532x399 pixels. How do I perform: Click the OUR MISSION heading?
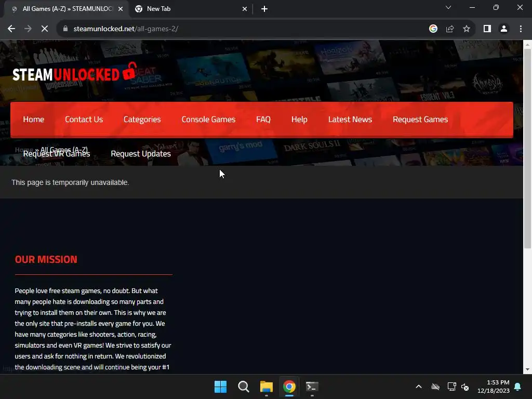pos(46,260)
